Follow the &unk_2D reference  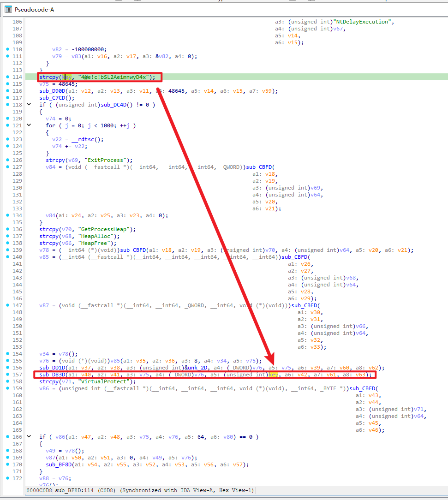[x=196, y=368]
